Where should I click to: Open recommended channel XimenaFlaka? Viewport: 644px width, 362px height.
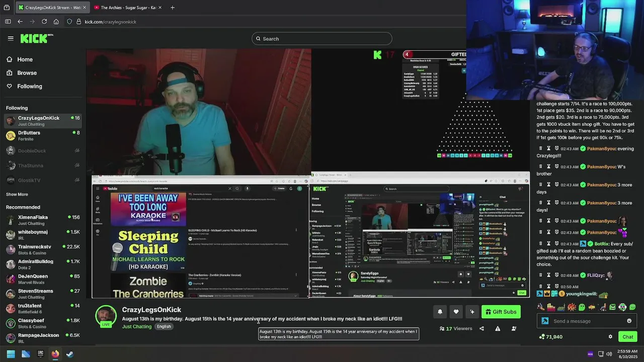[43, 220]
